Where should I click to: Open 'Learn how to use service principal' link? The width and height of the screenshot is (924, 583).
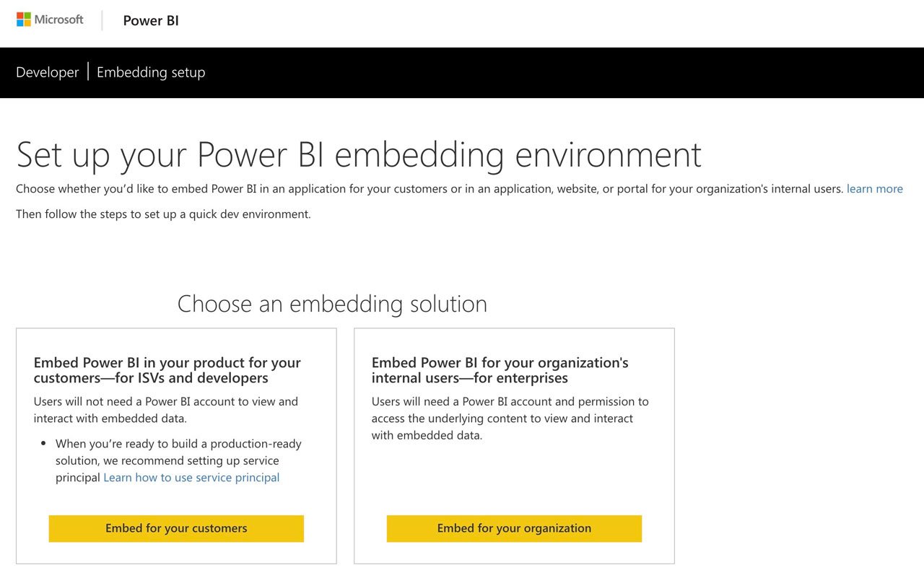pyautogui.click(x=191, y=478)
